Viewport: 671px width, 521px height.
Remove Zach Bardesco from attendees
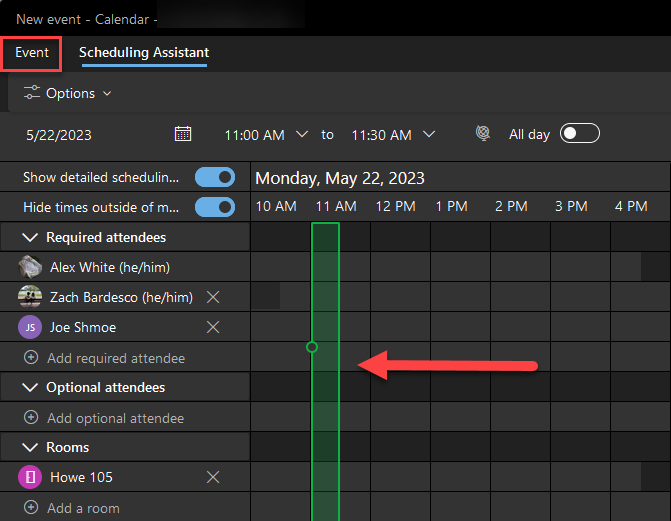pyautogui.click(x=213, y=297)
